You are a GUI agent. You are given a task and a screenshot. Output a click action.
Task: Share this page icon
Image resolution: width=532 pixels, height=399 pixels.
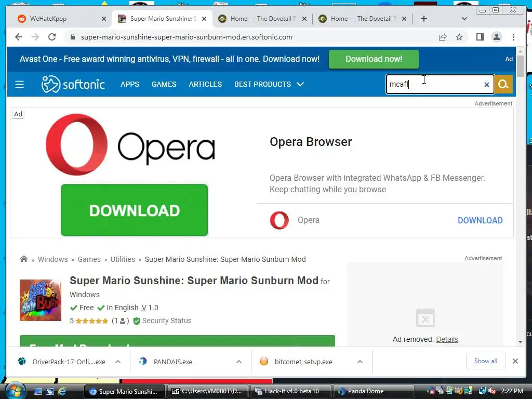click(x=443, y=37)
